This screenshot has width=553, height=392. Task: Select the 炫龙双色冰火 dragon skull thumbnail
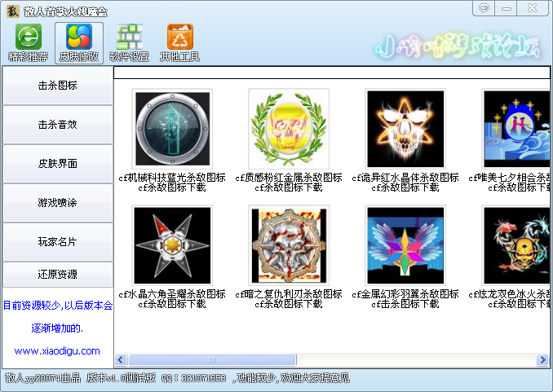pyautogui.click(x=516, y=245)
